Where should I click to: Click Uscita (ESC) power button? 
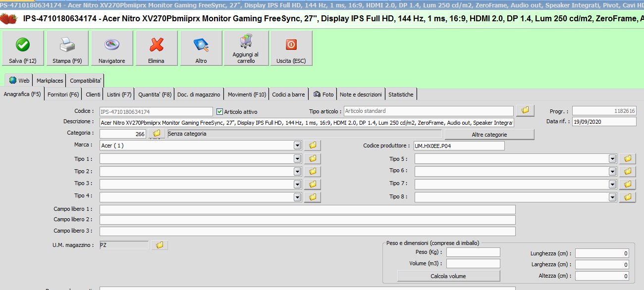(x=291, y=48)
